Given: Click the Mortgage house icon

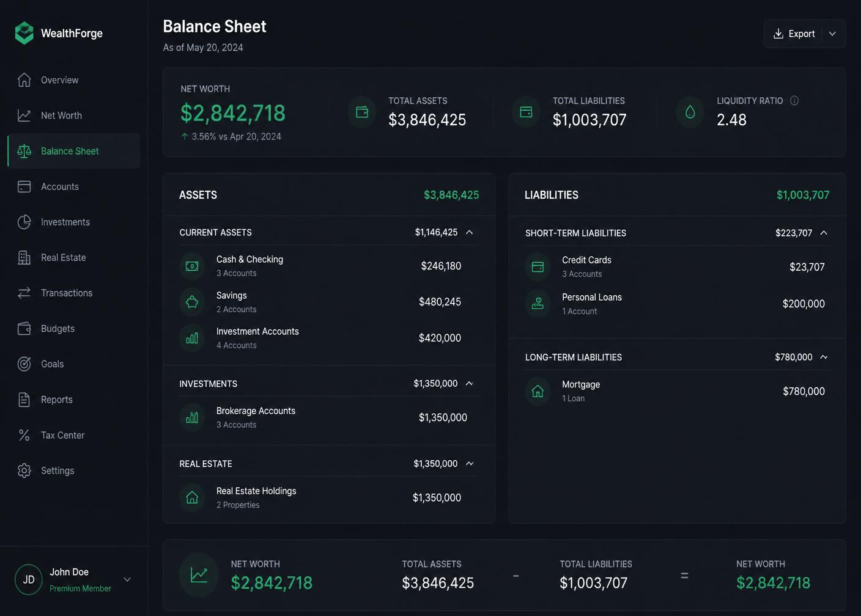Looking at the screenshot, I should (x=538, y=391).
